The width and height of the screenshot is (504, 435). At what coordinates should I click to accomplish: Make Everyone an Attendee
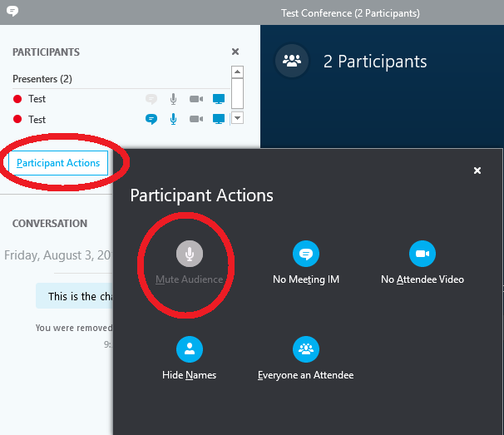(x=306, y=349)
